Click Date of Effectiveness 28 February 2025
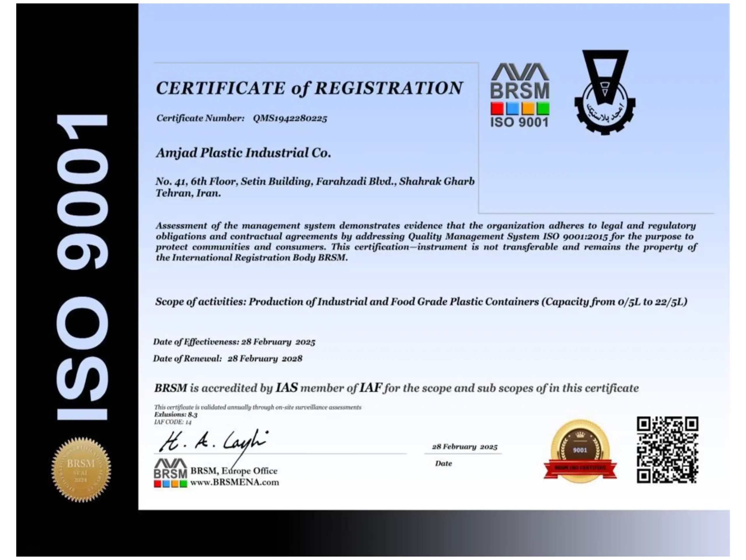Image resolution: width=746 pixels, height=560 pixels. click(234, 342)
